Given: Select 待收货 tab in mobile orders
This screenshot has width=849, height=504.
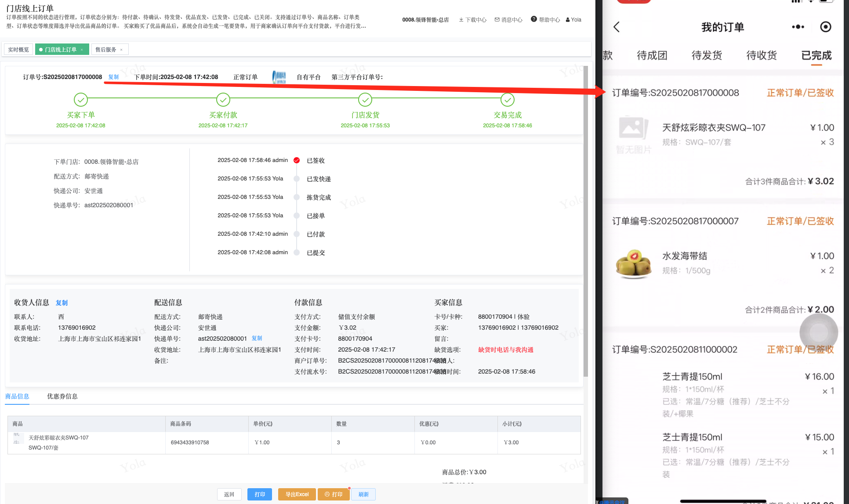Looking at the screenshot, I should coord(762,55).
